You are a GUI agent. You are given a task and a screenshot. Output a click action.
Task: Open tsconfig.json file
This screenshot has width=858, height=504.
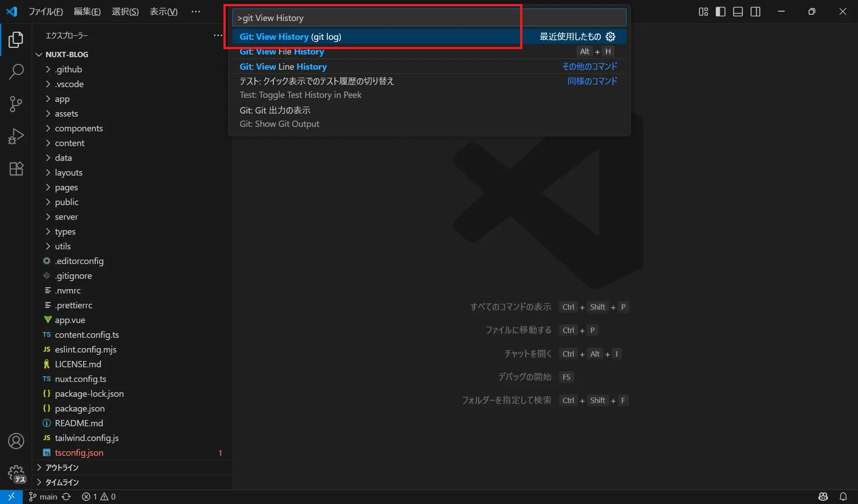point(132,453)
